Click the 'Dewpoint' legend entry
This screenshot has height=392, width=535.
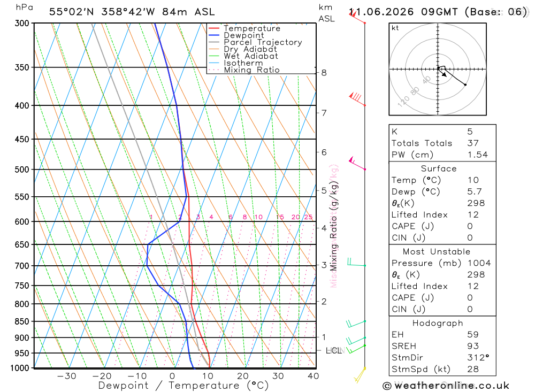[x=244, y=35]
